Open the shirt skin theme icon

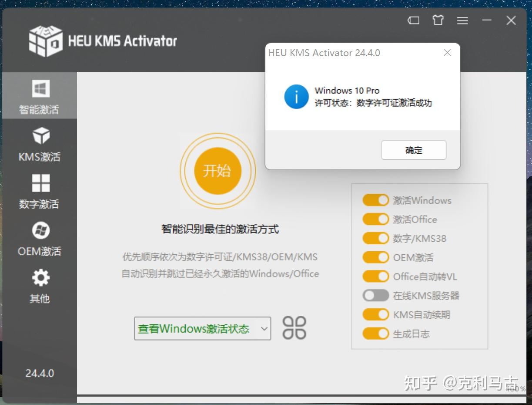(x=438, y=20)
